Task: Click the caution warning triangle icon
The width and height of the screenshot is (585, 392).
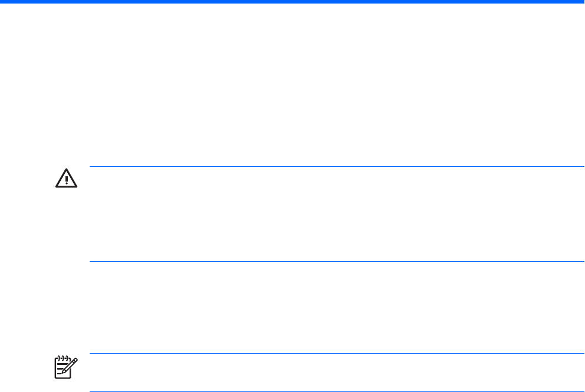Action: [66, 179]
